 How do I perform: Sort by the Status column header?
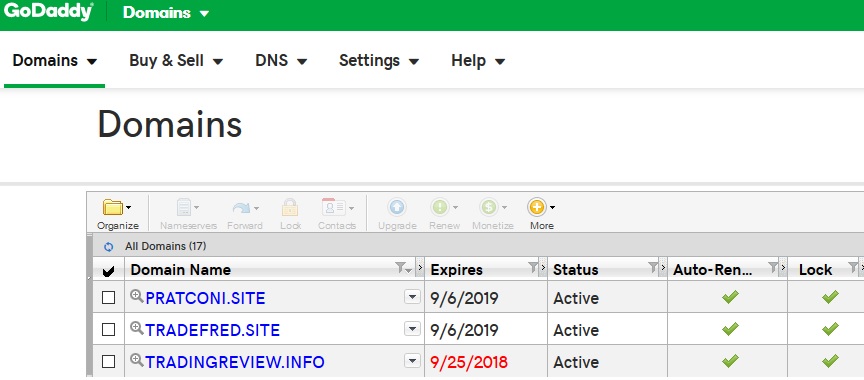click(x=576, y=270)
